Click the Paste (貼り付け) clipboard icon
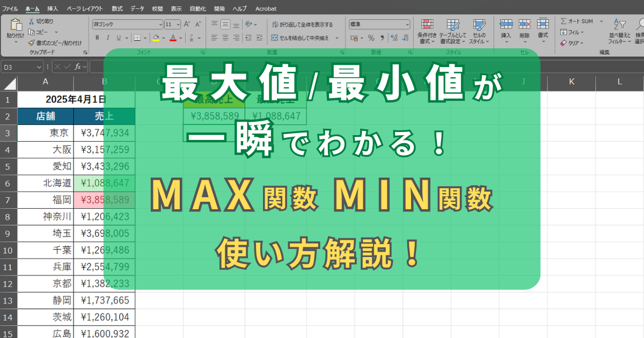The image size is (644, 338). [x=16, y=25]
